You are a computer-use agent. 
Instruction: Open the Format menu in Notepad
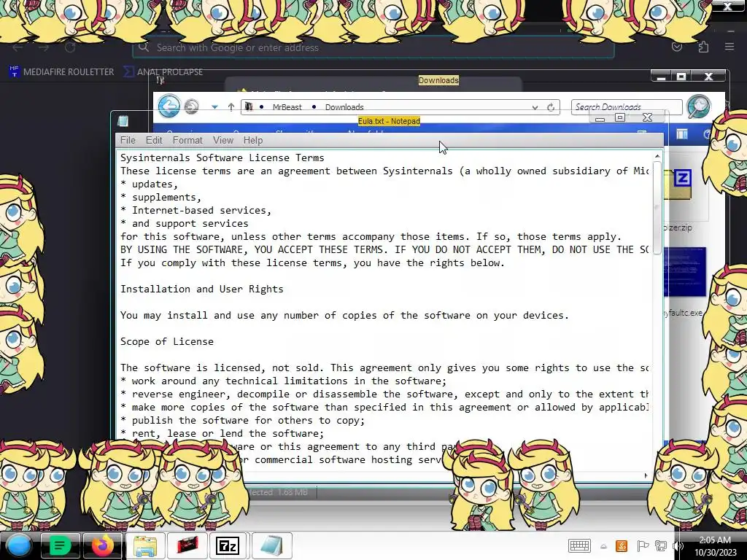187,140
